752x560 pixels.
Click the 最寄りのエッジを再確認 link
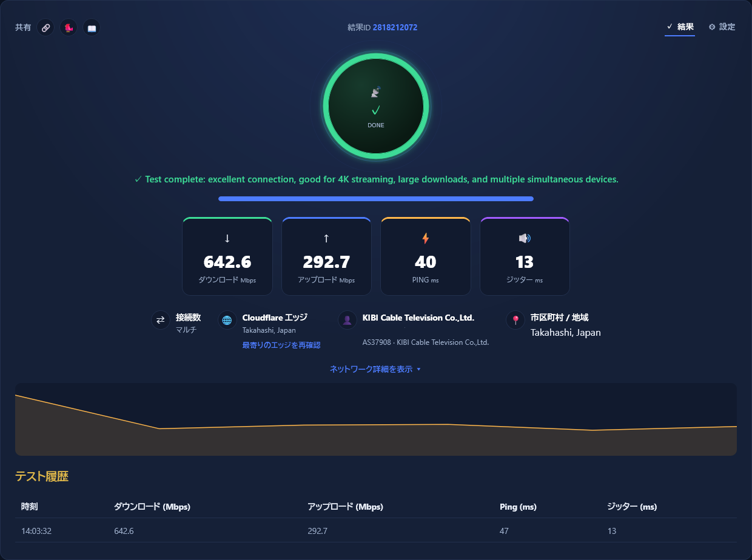[281, 345]
